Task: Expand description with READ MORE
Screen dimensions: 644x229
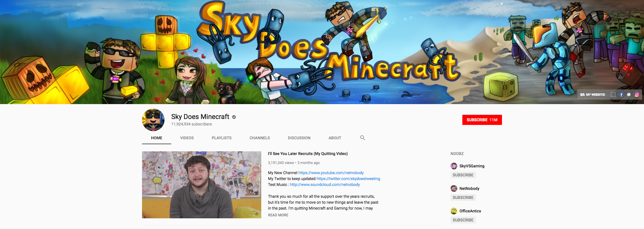Action: [278, 215]
